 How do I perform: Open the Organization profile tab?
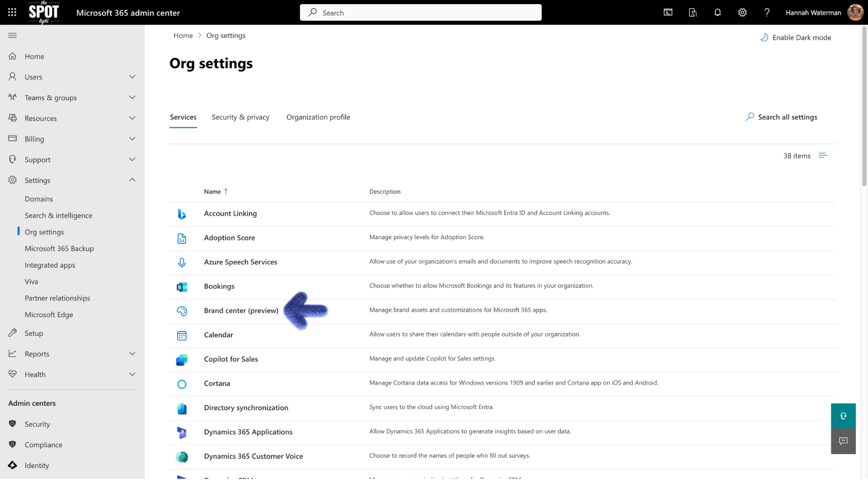coord(318,117)
